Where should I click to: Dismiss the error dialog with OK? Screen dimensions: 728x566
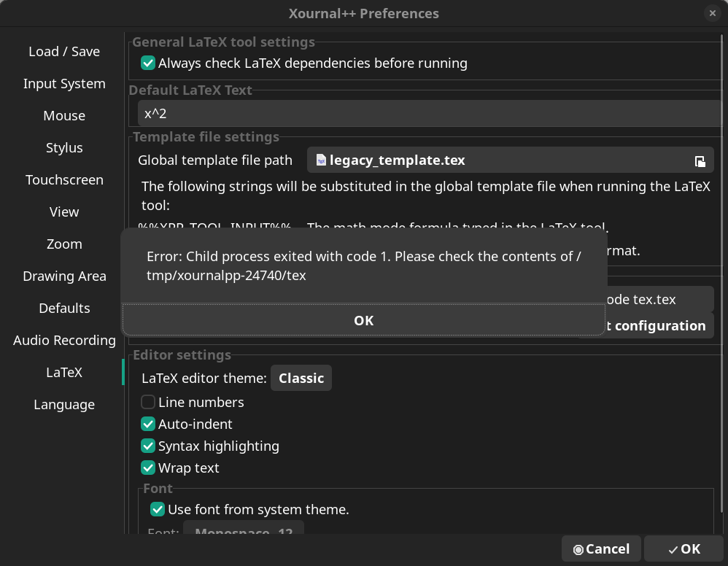click(x=363, y=320)
